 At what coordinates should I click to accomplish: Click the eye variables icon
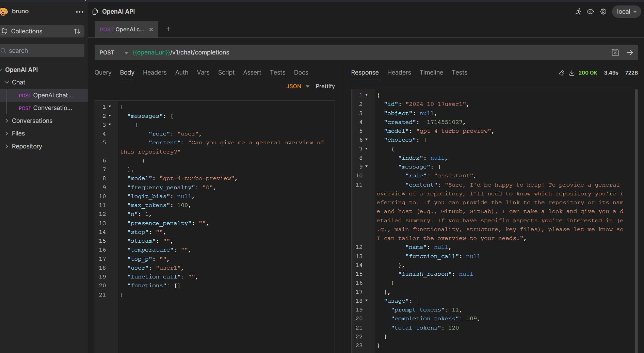(591, 12)
